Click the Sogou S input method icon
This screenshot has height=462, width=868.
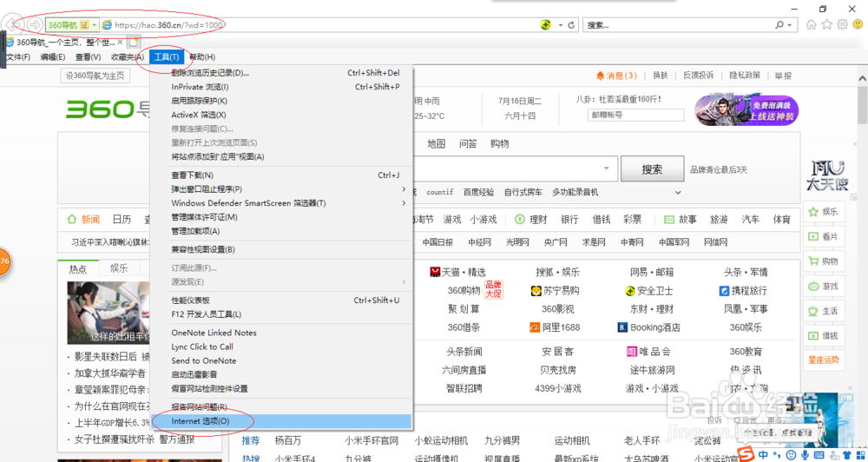[x=746, y=455]
